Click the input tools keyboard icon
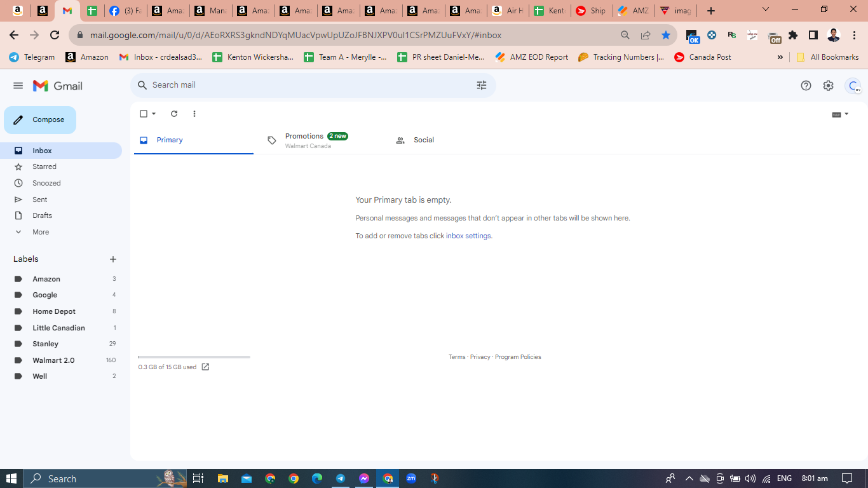Viewport: 868px width, 488px height. pos(836,114)
